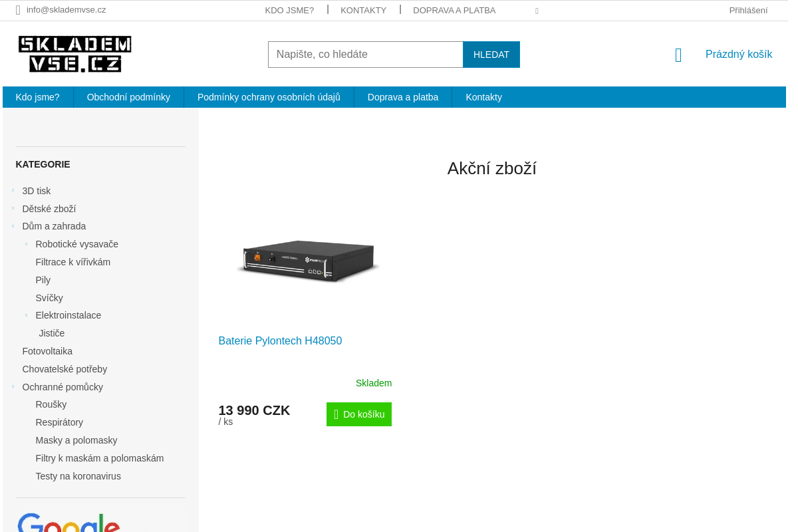Click the KDO JSME? top header link

(x=289, y=11)
